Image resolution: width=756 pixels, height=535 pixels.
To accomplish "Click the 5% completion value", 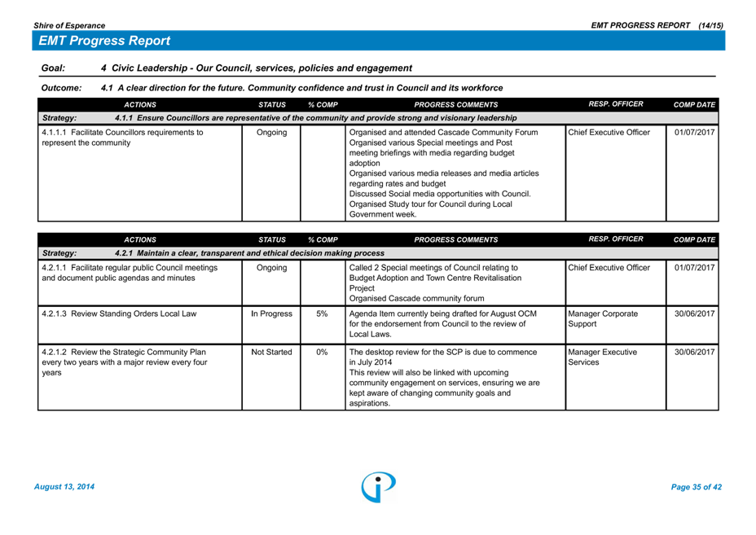I will pyautogui.click(x=322, y=314).
